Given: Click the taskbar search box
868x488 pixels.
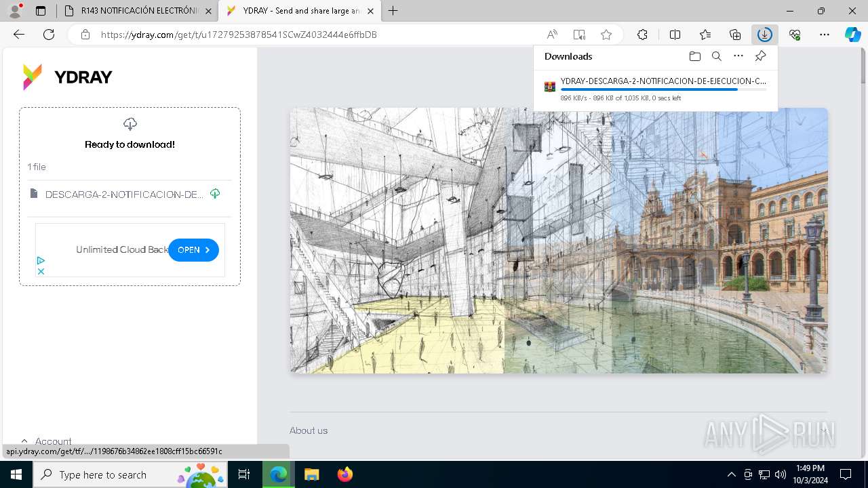Looking at the screenshot, I should [130, 474].
